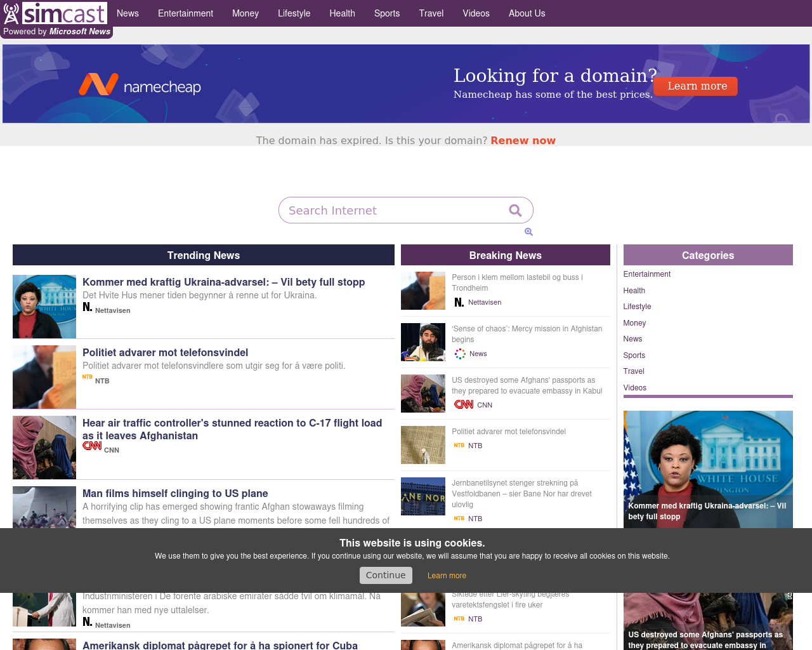Click CNN logo under C-17 flight headline

coord(93,446)
